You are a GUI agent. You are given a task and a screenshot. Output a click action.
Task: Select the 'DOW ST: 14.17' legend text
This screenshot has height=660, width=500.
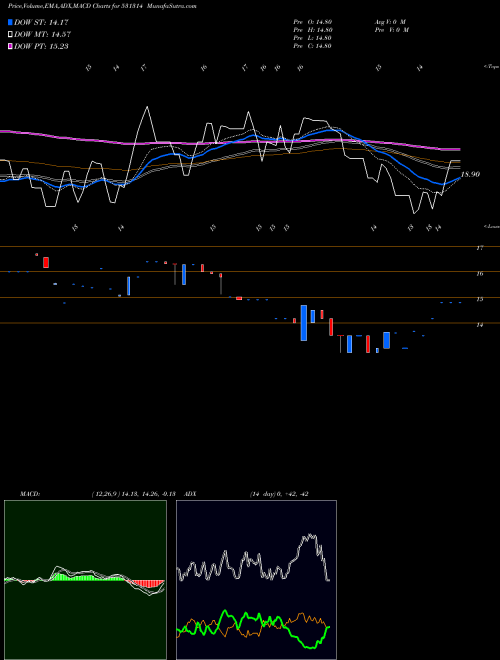click(41, 22)
